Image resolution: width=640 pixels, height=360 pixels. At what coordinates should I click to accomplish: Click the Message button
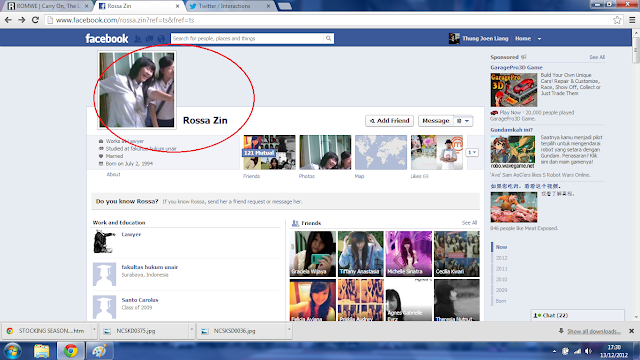(x=436, y=121)
